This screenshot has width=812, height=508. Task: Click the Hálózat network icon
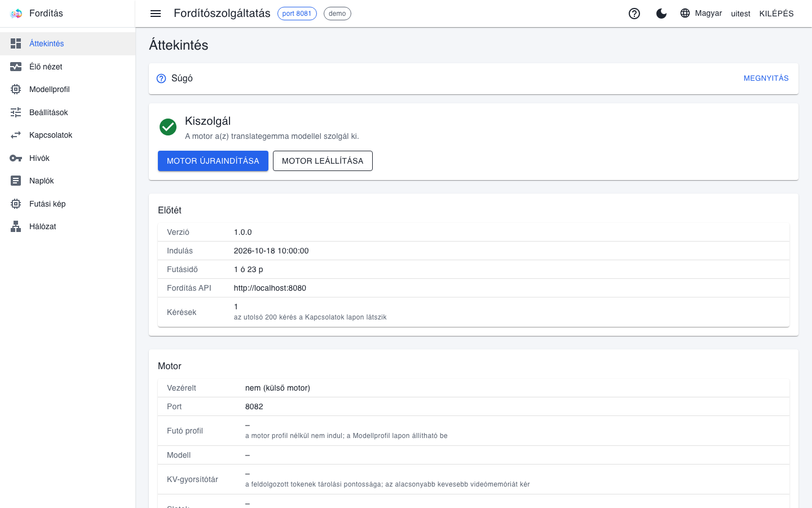[x=16, y=226]
